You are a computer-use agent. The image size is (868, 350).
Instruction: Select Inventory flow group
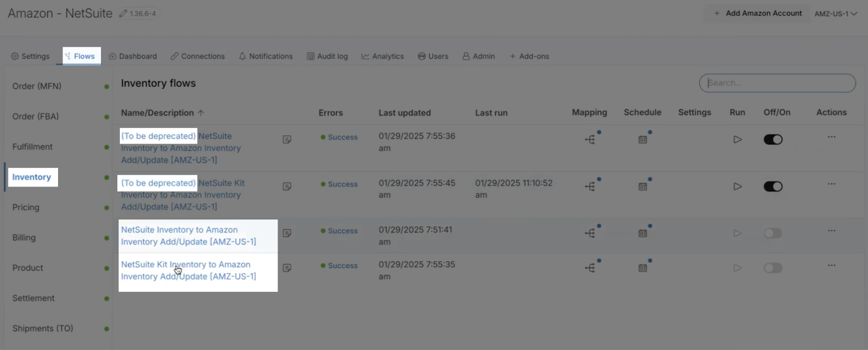click(31, 177)
